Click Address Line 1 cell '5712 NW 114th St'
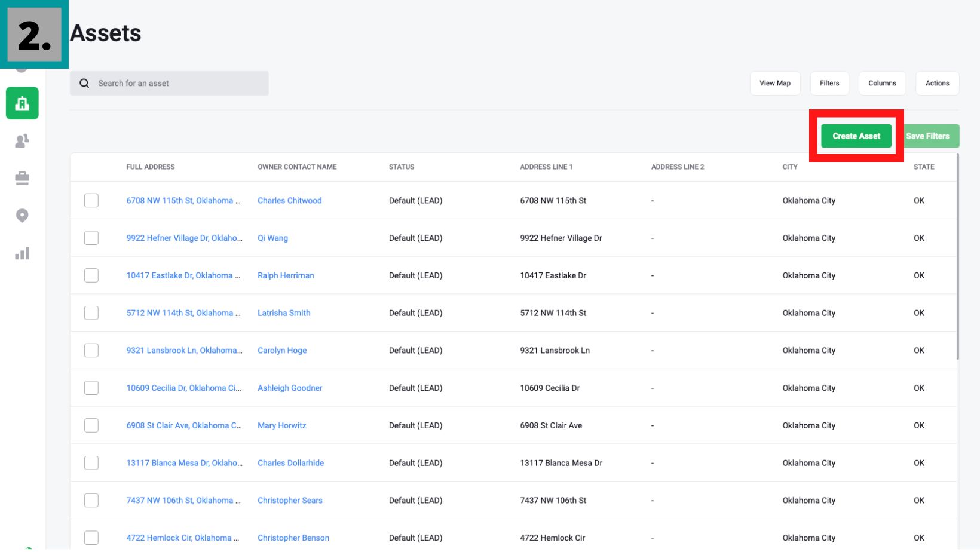Screen dimensions: 980x552 tap(553, 313)
